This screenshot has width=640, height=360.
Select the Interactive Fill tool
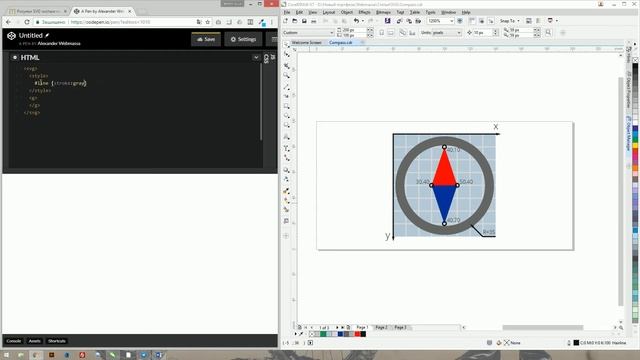pos(287,200)
